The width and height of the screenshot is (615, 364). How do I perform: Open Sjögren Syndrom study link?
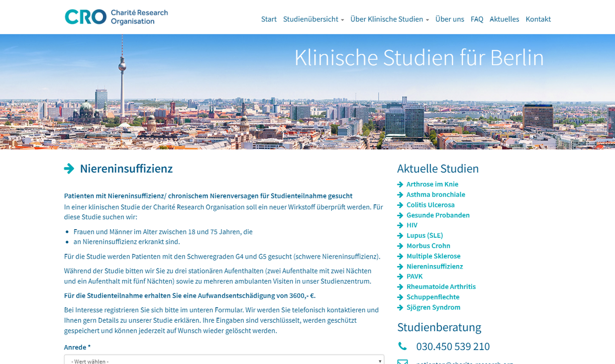point(433,307)
